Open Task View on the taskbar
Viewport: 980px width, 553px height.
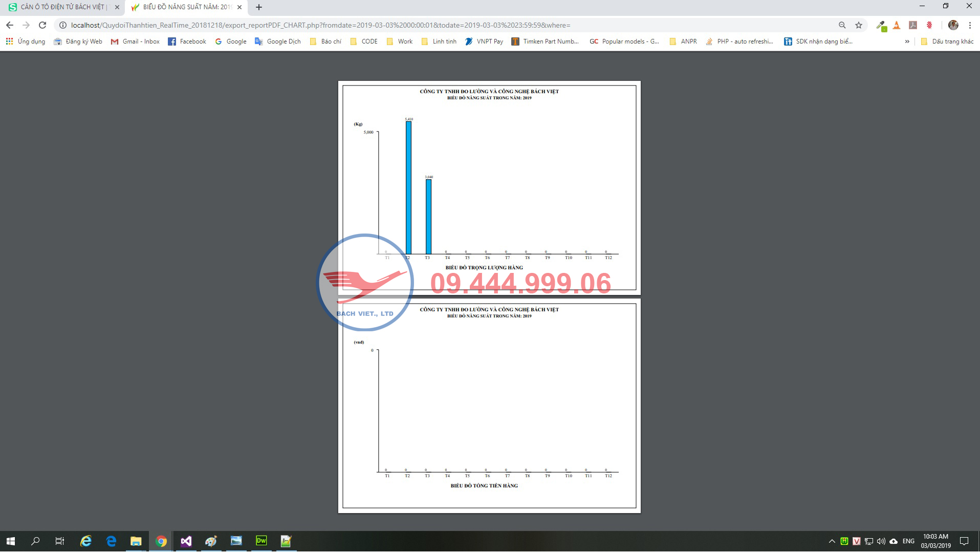(60, 541)
